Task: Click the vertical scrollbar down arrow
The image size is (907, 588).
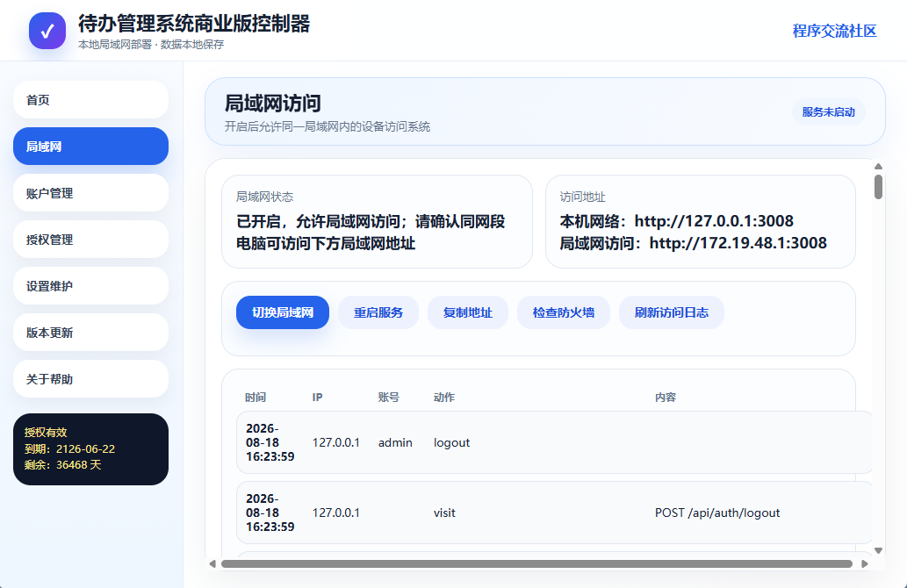Action: tap(878, 550)
